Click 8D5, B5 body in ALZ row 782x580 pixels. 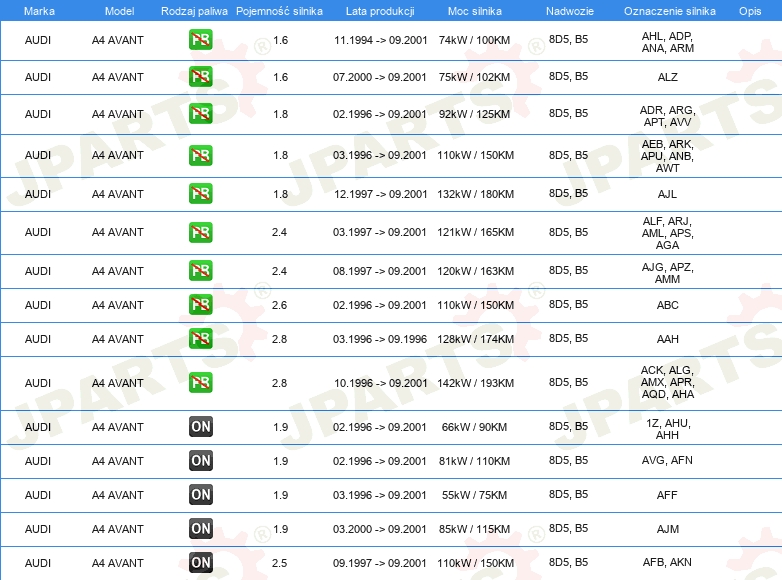click(568, 76)
